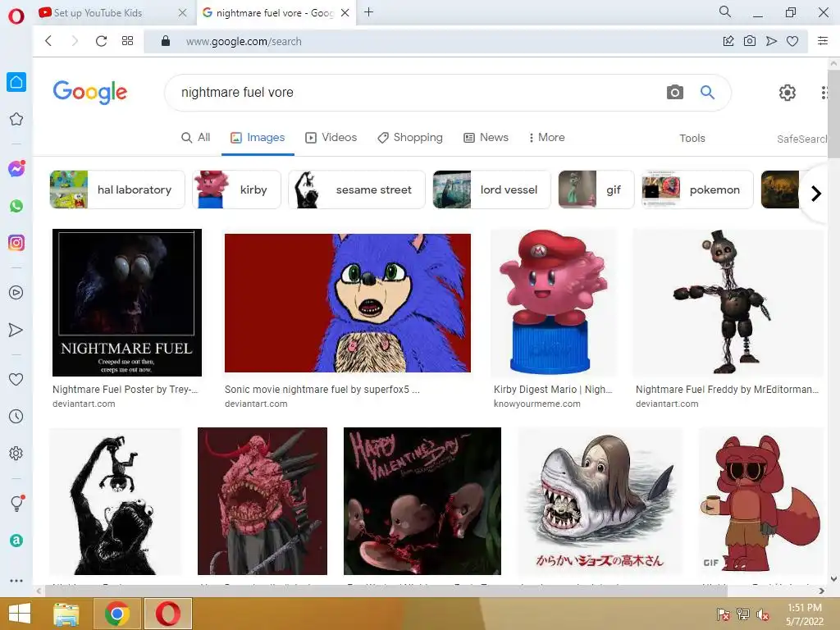Open the Google apps grid icon

click(824, 93)
